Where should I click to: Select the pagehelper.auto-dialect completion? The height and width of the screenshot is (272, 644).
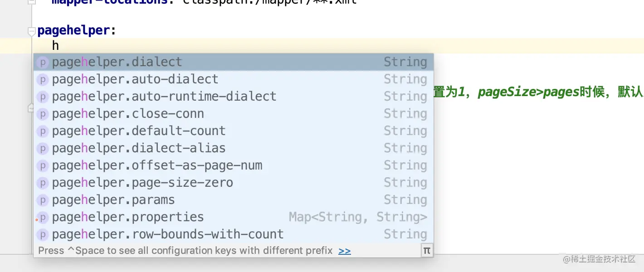click(x=135, y=79)
